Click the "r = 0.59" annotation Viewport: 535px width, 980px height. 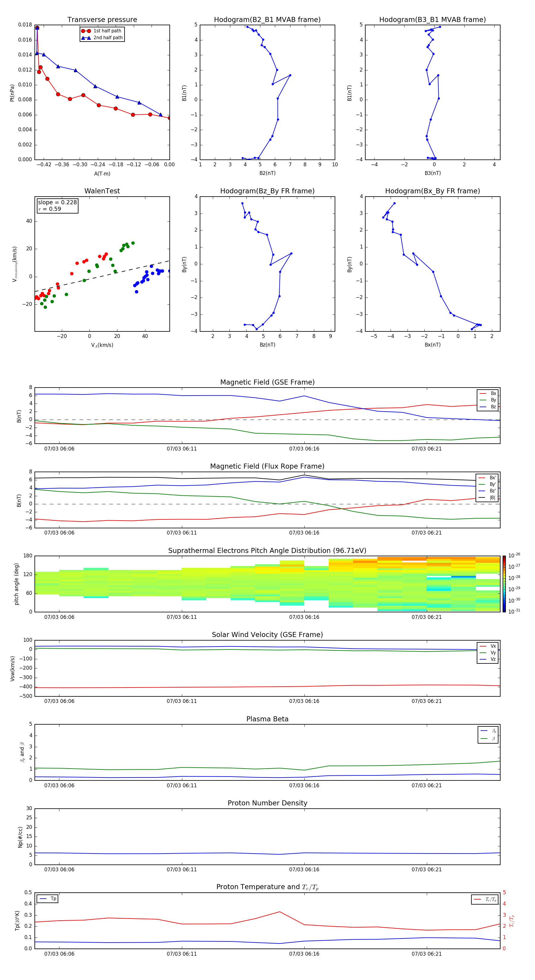[50, 209]
